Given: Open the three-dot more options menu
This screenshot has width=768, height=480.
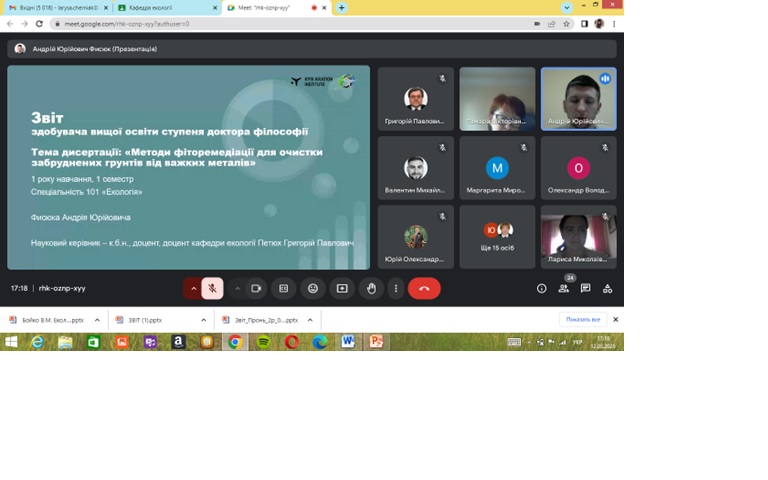Looking at the screenshot, I should tap(396, 288).
